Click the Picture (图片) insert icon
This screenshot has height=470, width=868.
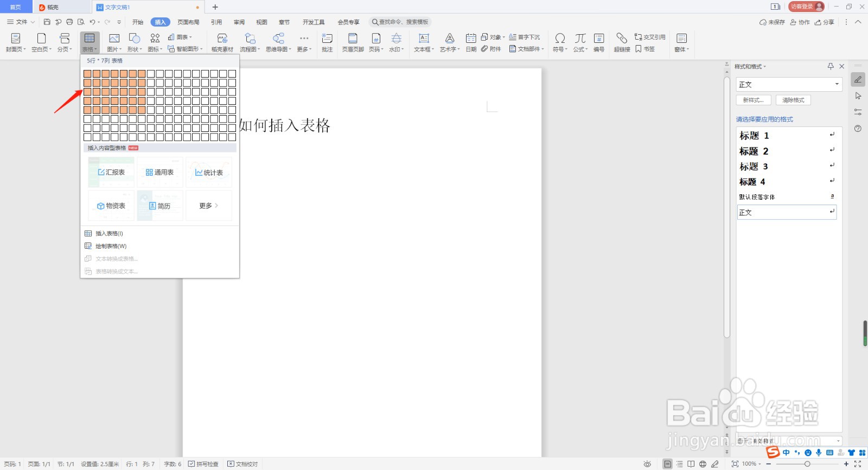point(114,39)
